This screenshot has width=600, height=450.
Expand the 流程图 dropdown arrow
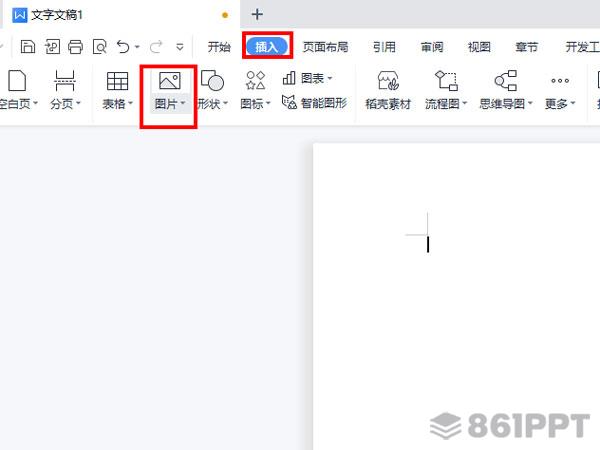tap(465, 103)
